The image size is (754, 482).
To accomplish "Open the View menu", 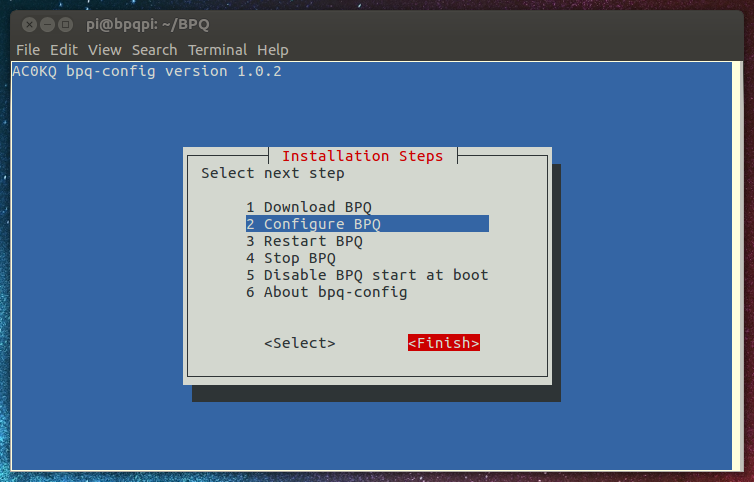I will (104, 50).
